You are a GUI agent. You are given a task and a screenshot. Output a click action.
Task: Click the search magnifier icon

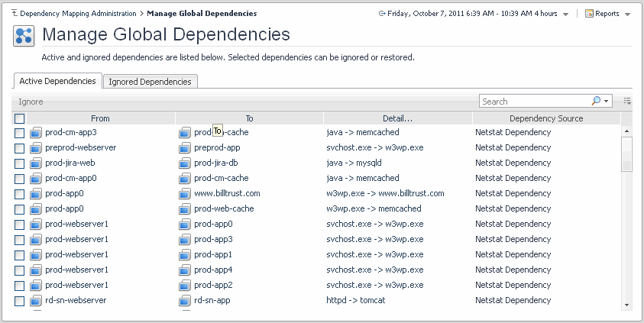pos(596,102)
